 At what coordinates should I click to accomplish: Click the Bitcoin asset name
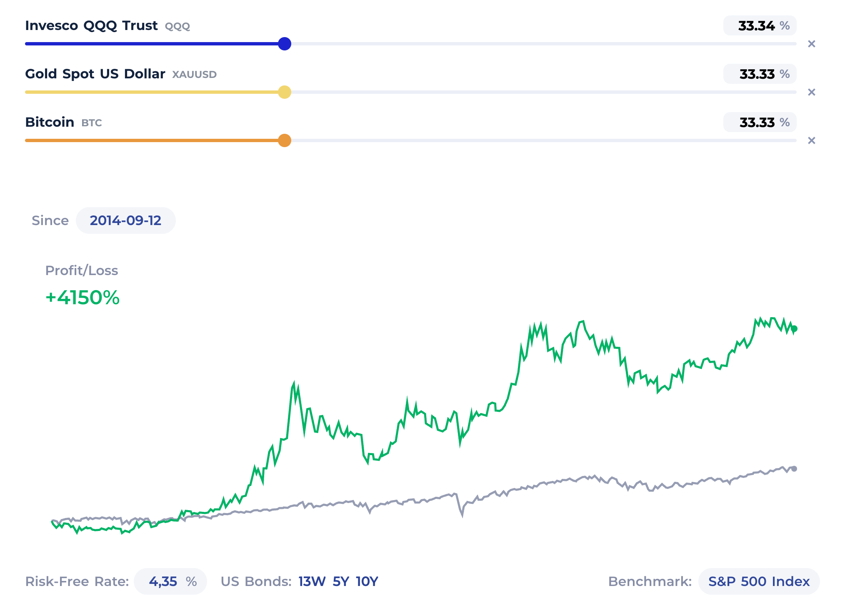(50, 122)
